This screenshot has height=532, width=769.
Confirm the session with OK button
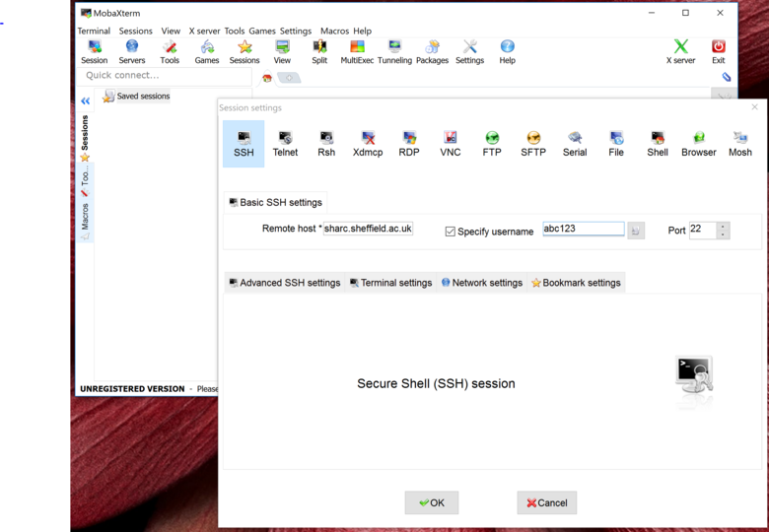pyautogui.click(x=432, y=502)
